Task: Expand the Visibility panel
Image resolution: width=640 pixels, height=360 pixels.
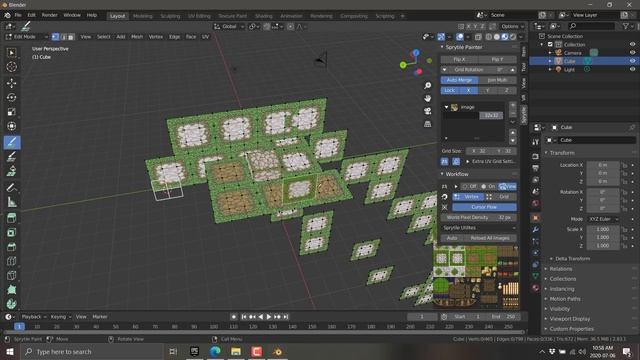Action: pos(546,309)
